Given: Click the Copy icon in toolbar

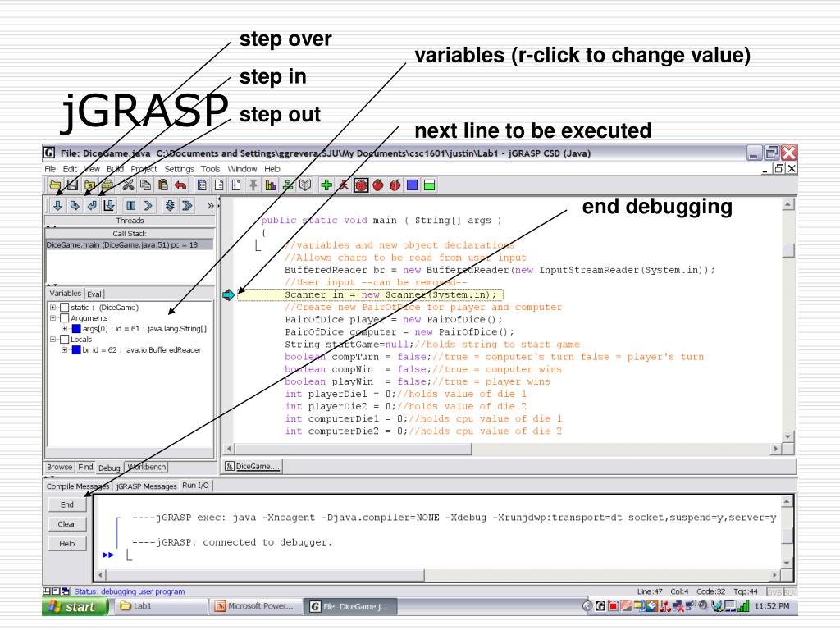Looking at the screenshot, I should [145, 185].
